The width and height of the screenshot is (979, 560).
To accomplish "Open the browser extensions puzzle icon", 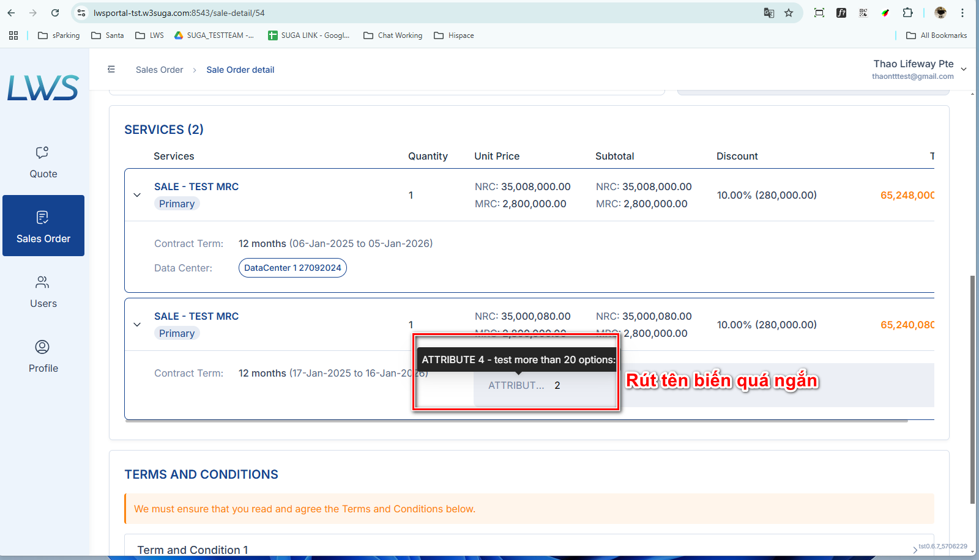I will pyautogui.click(x=907, y=13).
